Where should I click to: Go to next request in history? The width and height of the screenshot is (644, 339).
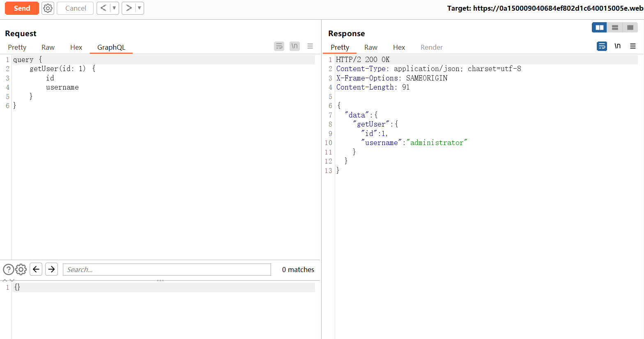129,8
